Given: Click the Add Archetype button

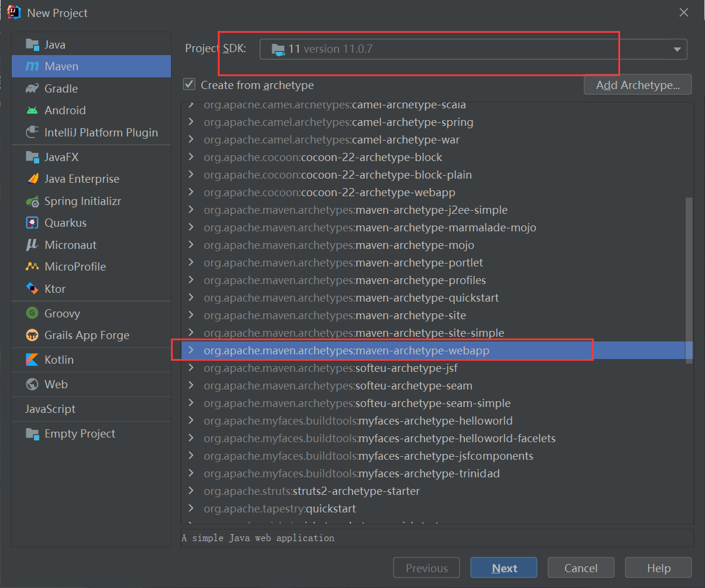Looking at the screenshot, I should point(638,85).
